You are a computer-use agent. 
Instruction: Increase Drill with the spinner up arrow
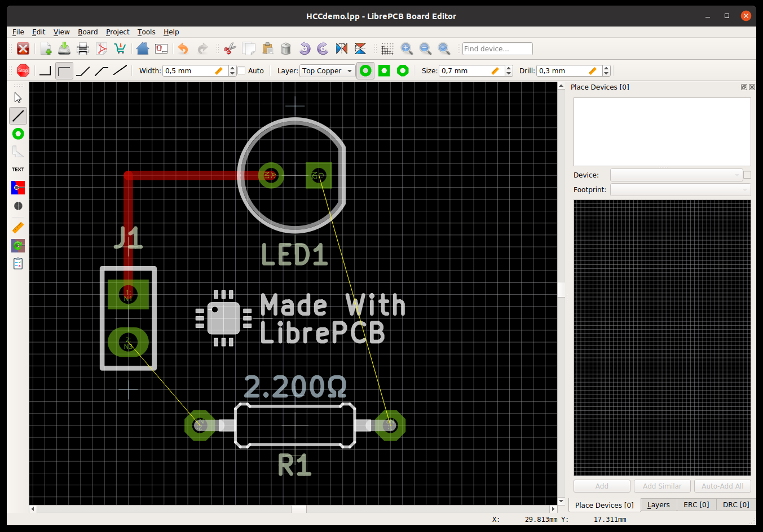tap(606, 68)
